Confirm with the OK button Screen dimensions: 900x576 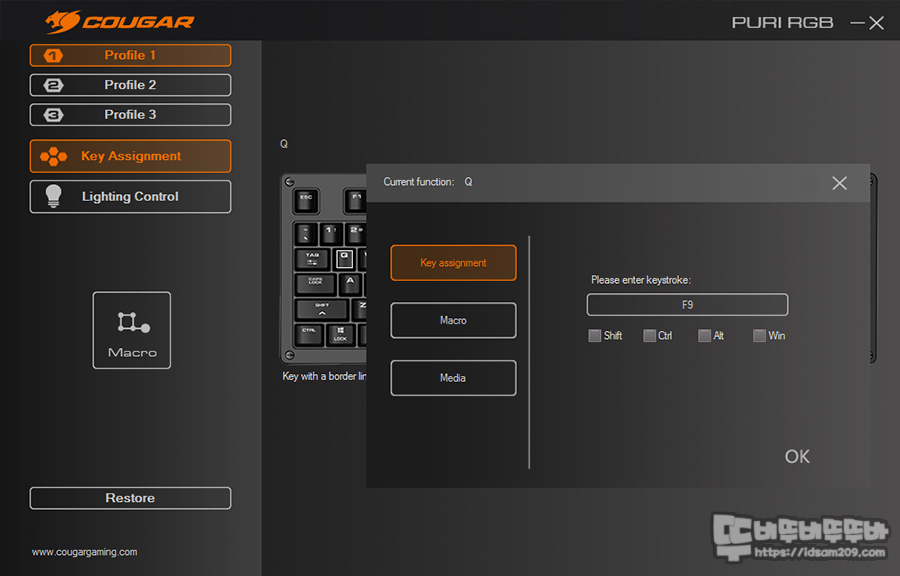pyautogui.click(x=797, y=457)
